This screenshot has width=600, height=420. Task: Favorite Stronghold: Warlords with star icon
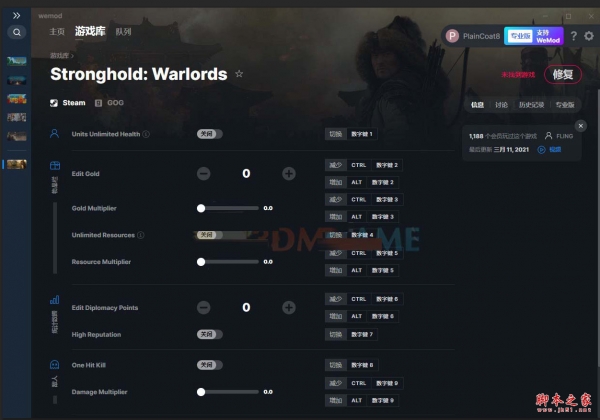[x=239, y=74]
